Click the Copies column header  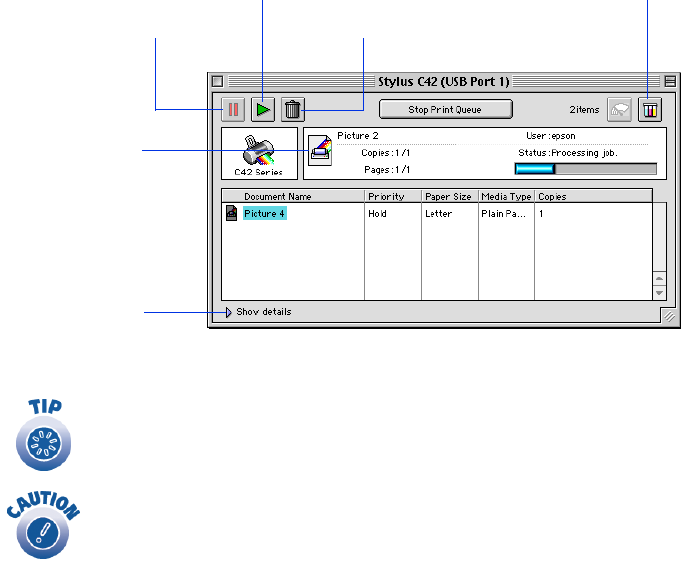point(592,197)
